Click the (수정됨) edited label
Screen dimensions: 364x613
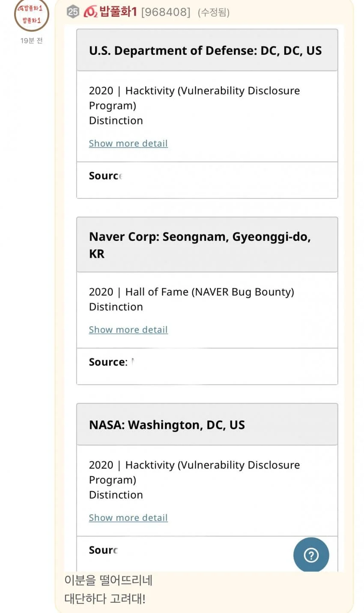[x=214, y=12]
